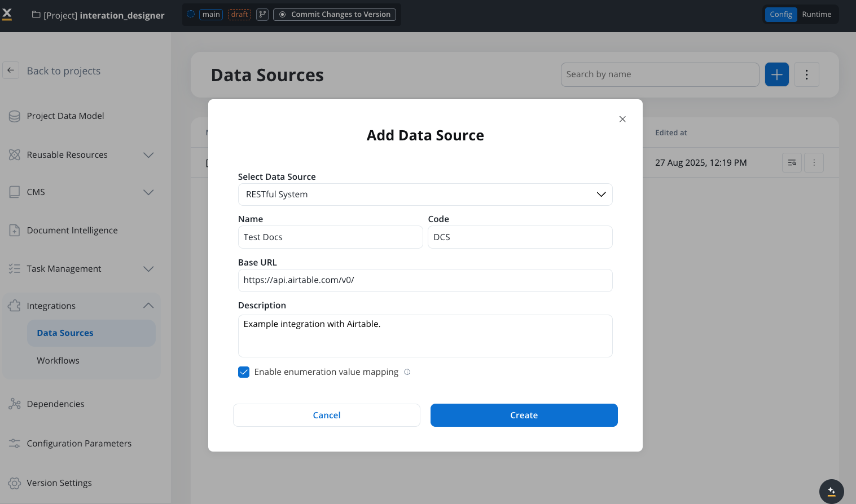
Task: Click the row details icon in the table
Action: [x=792, y=163]
